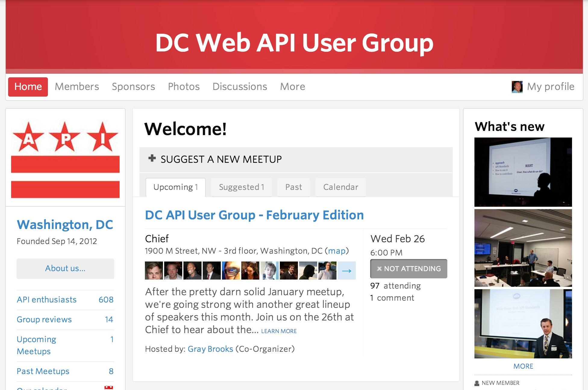This screenshot has width=588, height=390.
Task: Open Upcoming Meetups sidebar link
Action: [65, 345]
